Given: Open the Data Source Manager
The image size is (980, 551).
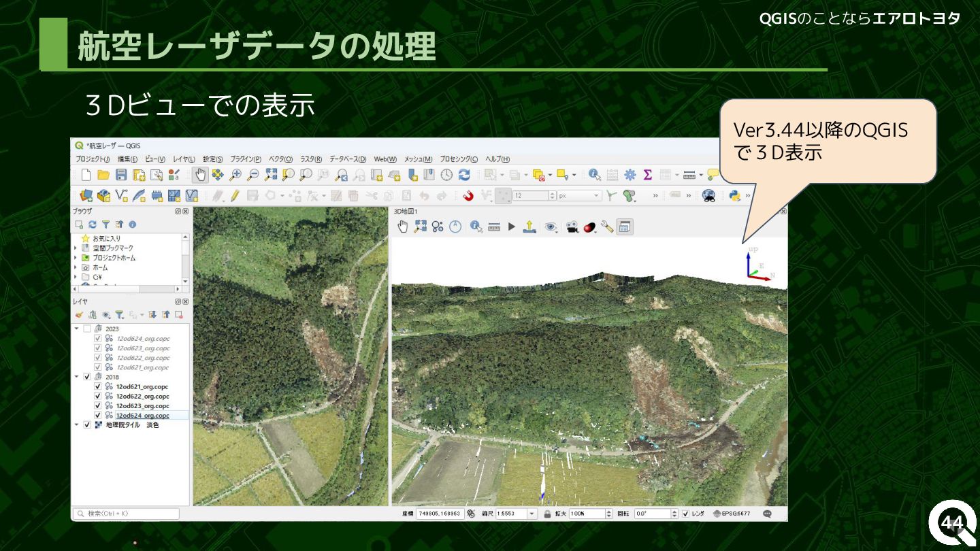Looking at the screenshot, I should click(x=86, y=196).
